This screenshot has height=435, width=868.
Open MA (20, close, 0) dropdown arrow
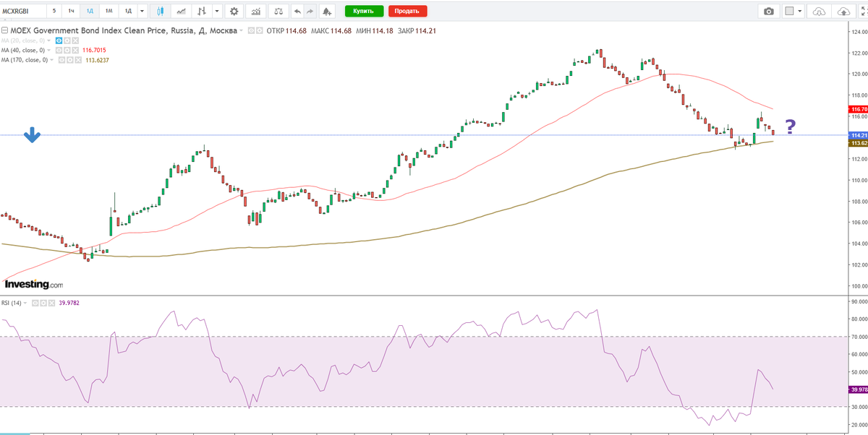point(48,40)
